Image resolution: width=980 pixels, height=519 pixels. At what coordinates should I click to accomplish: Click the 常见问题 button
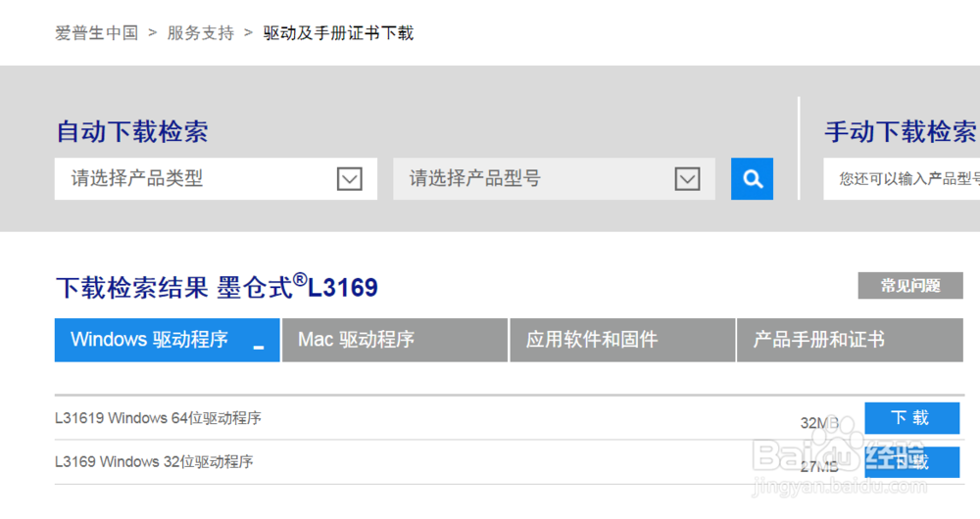pyautogui.click(x=910, y=285)
